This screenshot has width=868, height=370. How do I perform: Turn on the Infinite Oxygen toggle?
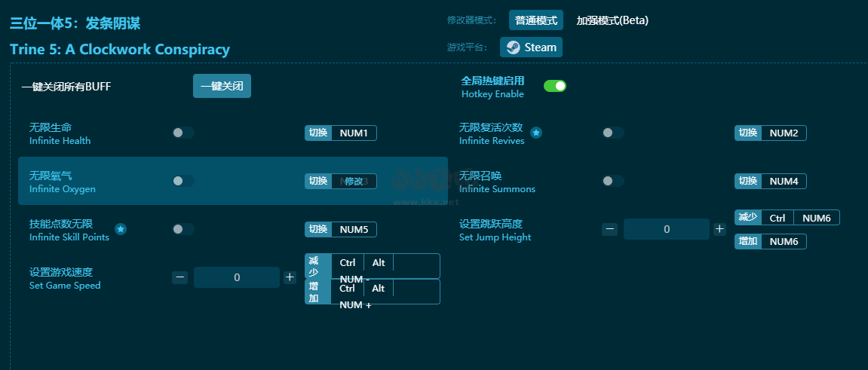tap(182, 181)
